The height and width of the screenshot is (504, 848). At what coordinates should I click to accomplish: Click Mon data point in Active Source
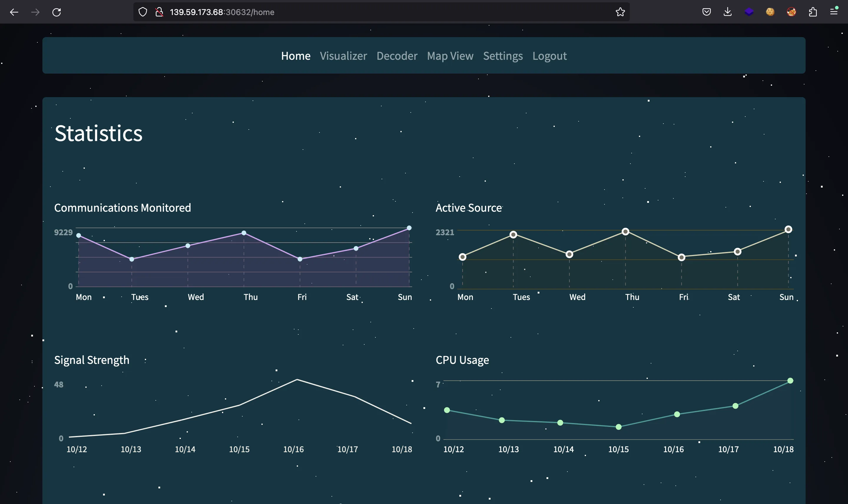pyautogui.click(x=462, y=257)
